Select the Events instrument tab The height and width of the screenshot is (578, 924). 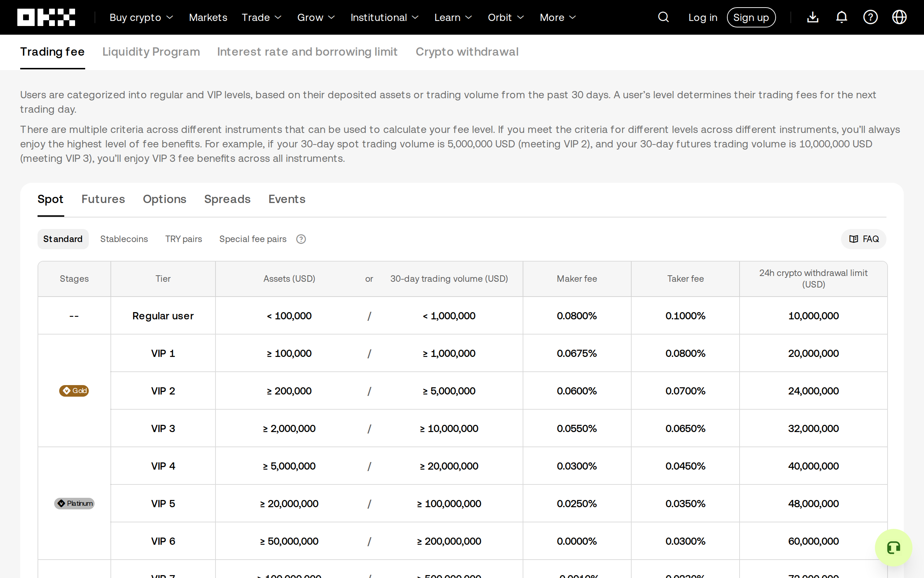287,199
